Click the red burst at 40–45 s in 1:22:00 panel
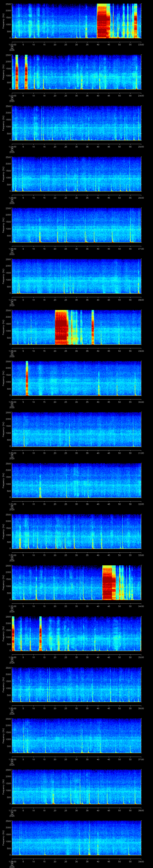The image size is (153, 868). tap(104, 21)
